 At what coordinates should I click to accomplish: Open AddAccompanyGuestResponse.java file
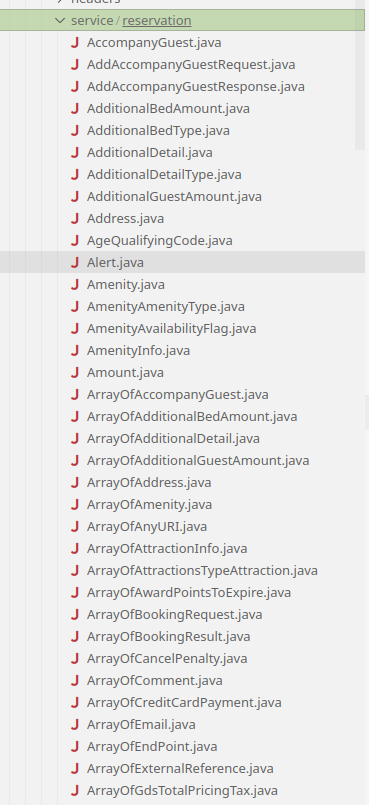pos(196,87)
